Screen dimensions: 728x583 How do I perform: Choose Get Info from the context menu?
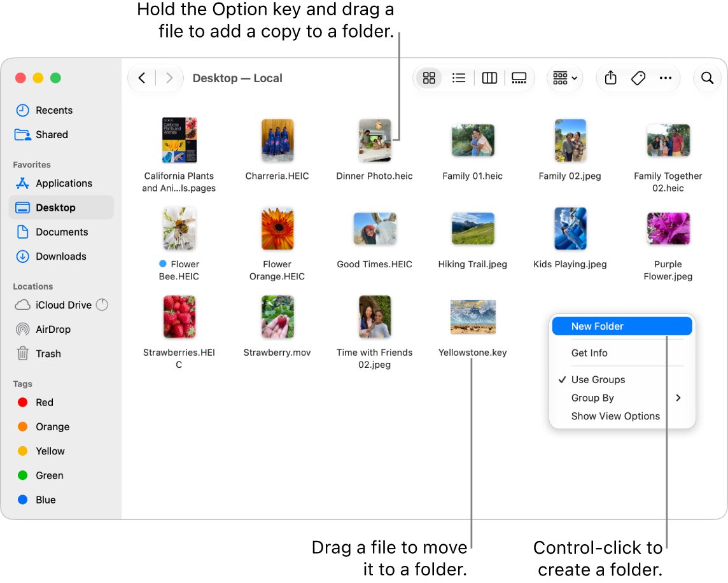622,353
